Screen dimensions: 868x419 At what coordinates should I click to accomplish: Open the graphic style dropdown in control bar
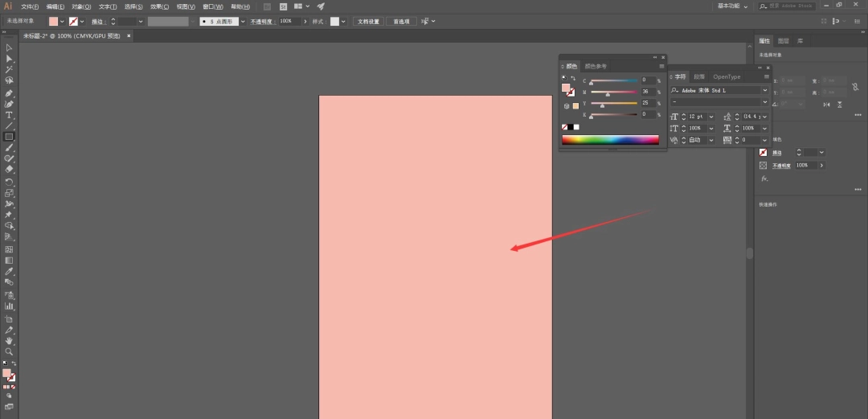[x=344, y=22]
